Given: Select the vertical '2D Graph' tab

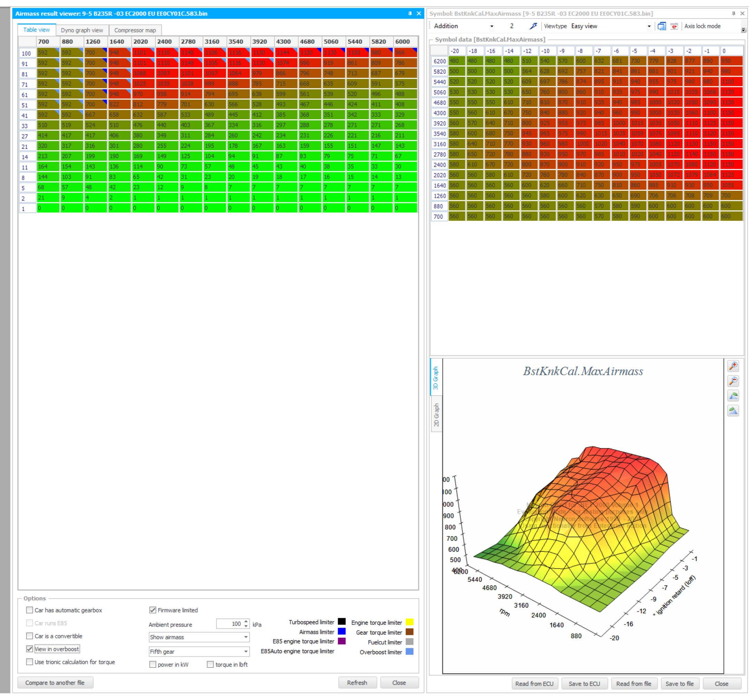Looking at the screenshot, I should (436, 415).
